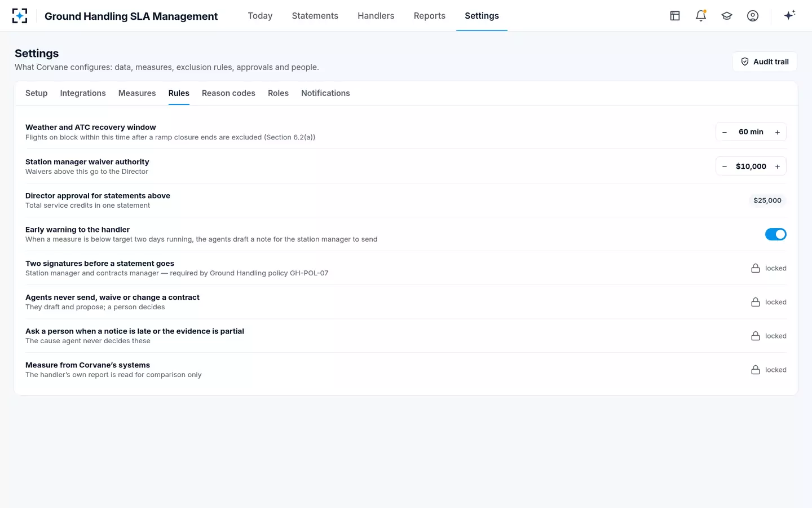This screenshot has width=812, height=508.
Task: Click lock icon on Measure from Corvane's systems row
Action: tap(756, 370)
